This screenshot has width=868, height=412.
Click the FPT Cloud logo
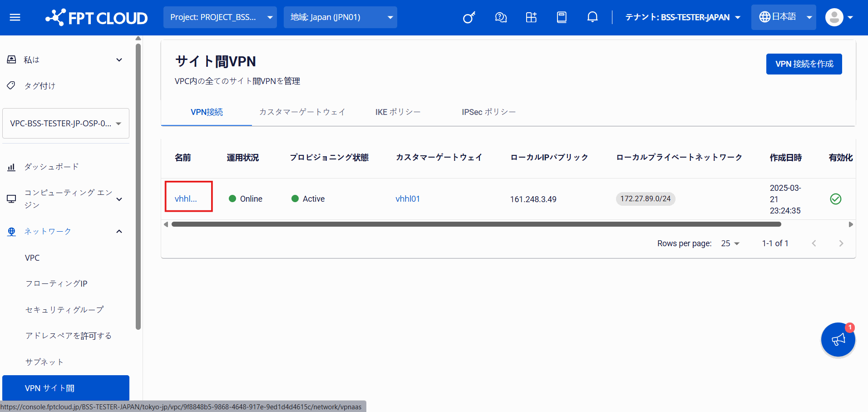click(96, 18)
